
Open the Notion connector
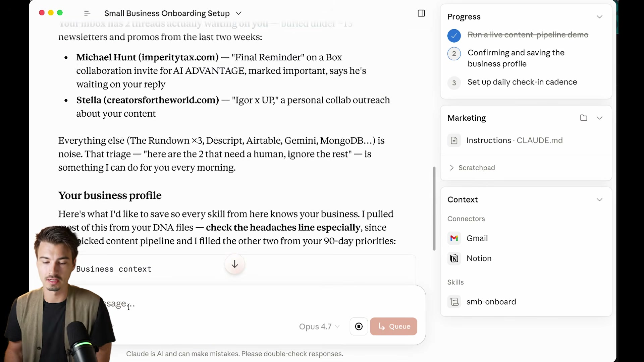(479, 258)
